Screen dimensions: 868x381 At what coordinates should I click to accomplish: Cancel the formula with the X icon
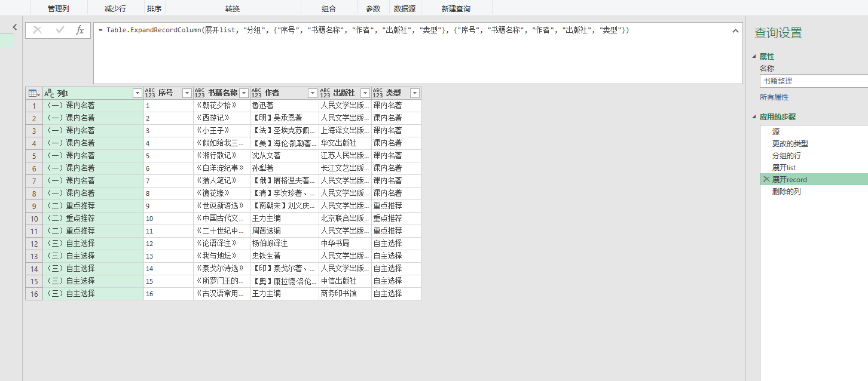38,30
